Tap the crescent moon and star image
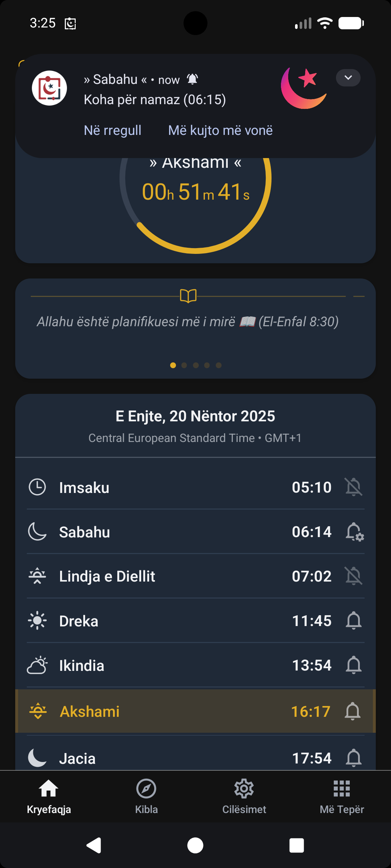Viewport: 391px width, 868px height. pyautogui.click(x=304, y=88)
